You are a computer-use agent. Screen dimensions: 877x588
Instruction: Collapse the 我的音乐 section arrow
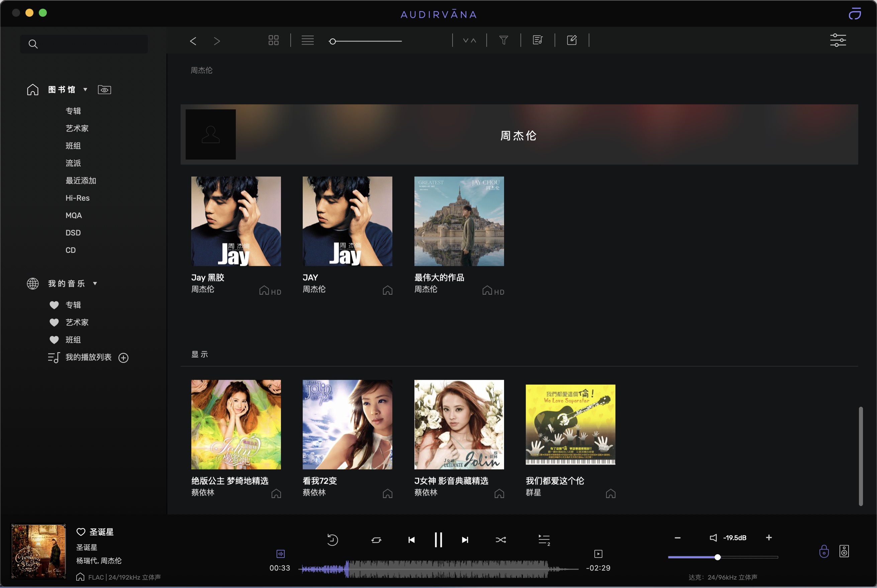[x=95, y=284]
